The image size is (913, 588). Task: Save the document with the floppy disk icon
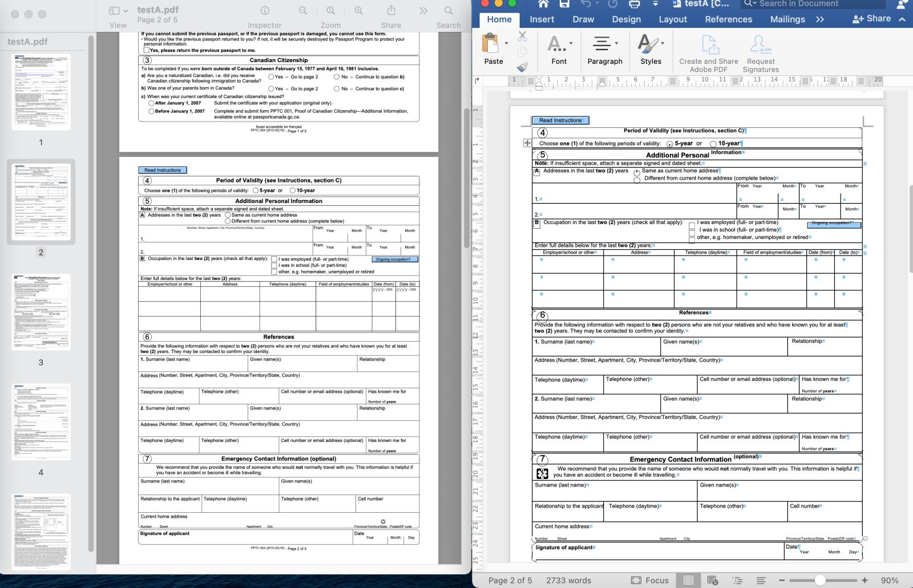[564, 4]
